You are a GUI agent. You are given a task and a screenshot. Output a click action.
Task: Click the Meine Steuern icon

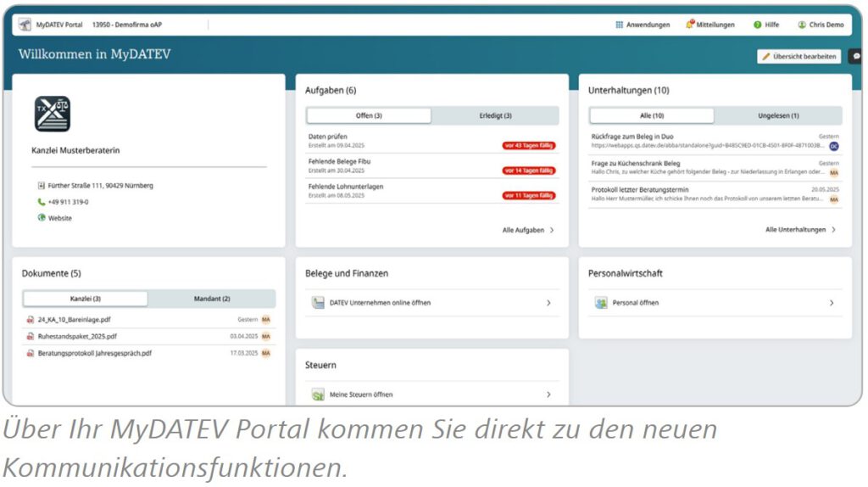[318, 395]
